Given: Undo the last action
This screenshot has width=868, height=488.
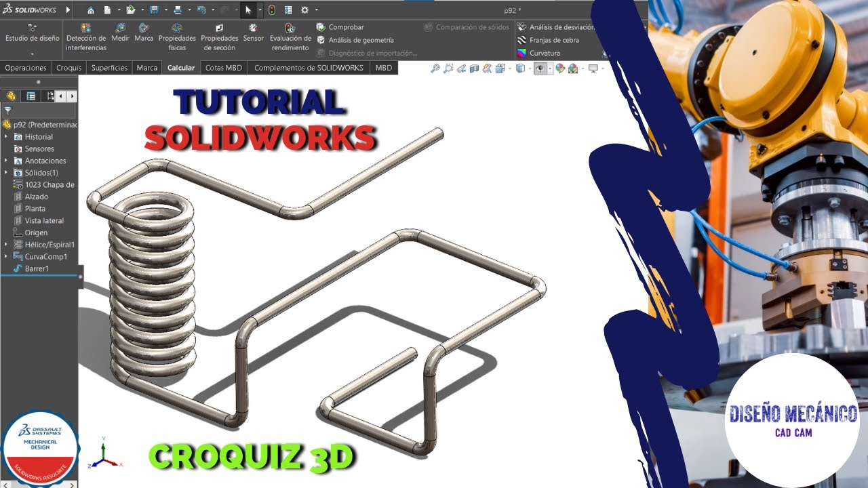Looking at the screenshot, I should tap(201, 10).
